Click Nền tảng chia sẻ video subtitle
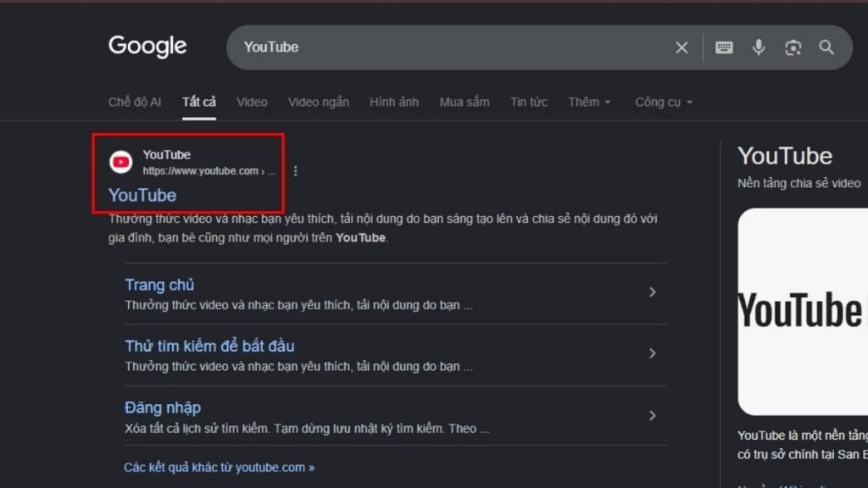This screenshot has height=488, width=868. [x=798, y=183]
